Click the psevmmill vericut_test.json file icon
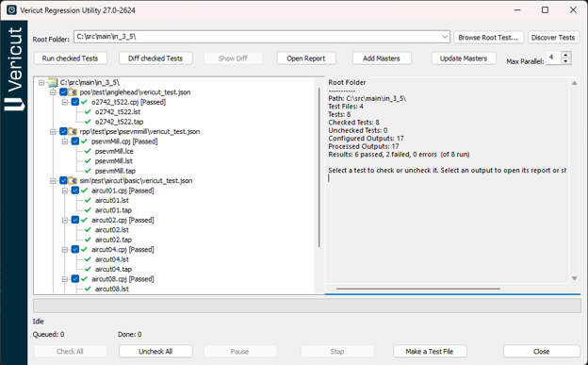 click(x=73, y=131)
